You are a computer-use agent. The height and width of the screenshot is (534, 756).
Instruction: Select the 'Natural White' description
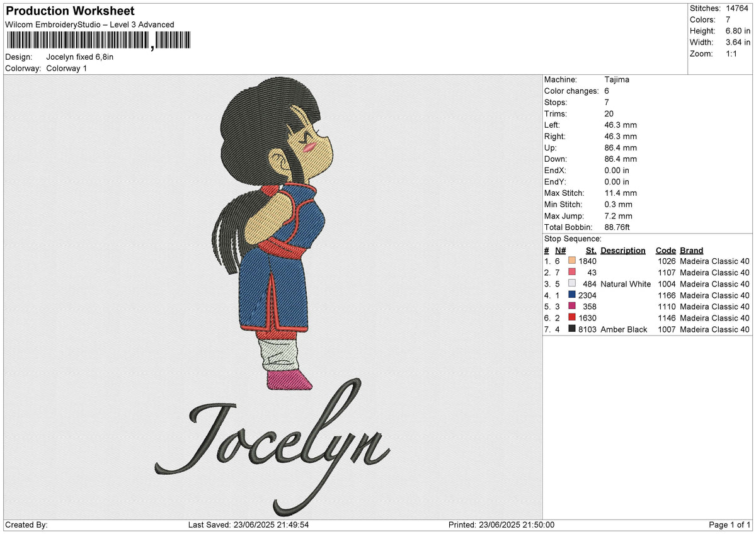626,284
